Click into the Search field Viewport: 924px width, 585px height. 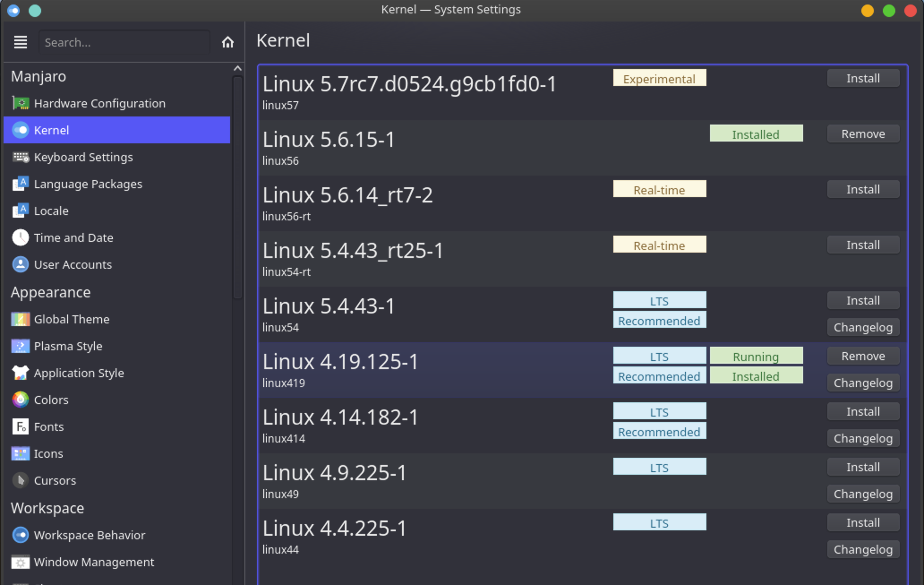[124, 43]
